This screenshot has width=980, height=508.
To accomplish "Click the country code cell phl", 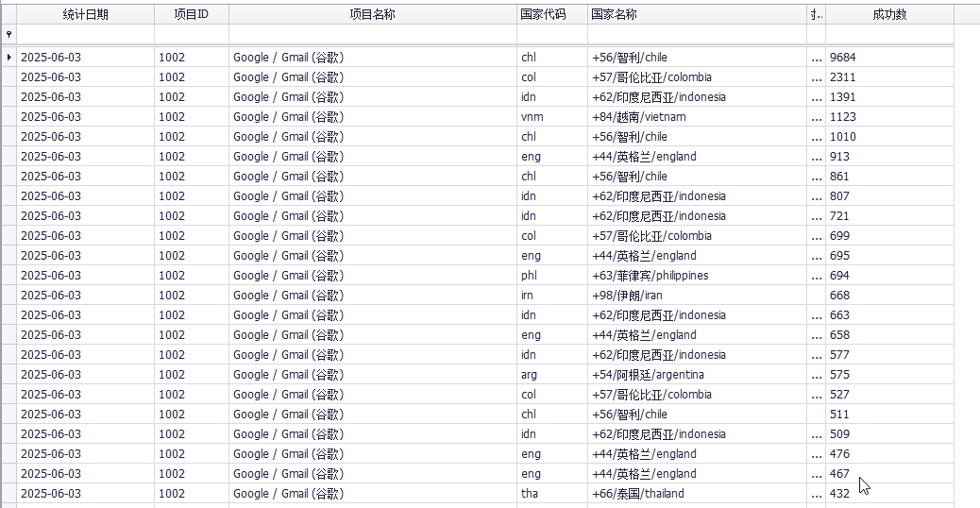I will coord(552,276).
